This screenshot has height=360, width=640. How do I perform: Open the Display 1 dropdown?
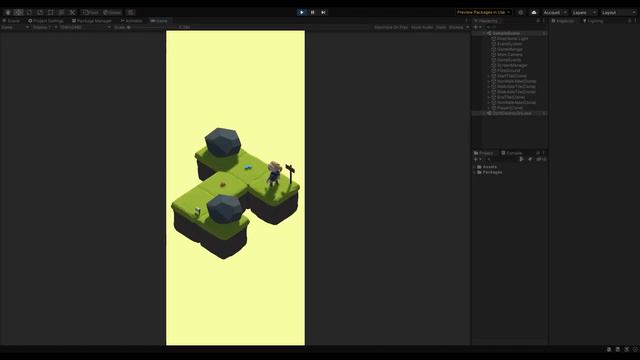pyautogui.click(x=45, y=27)
